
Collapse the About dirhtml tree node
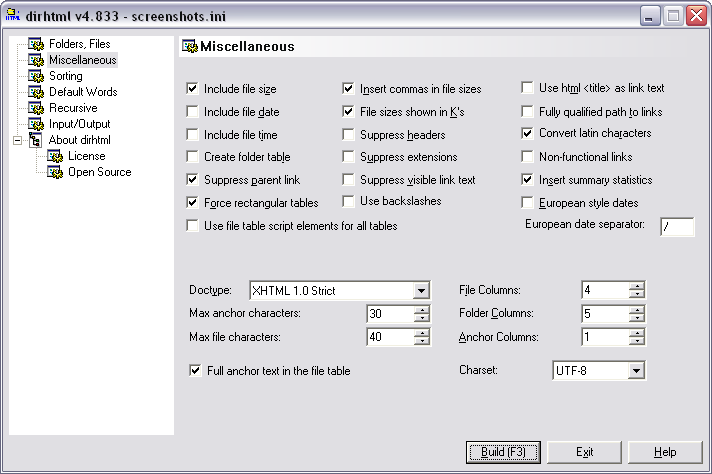[17, 140]
